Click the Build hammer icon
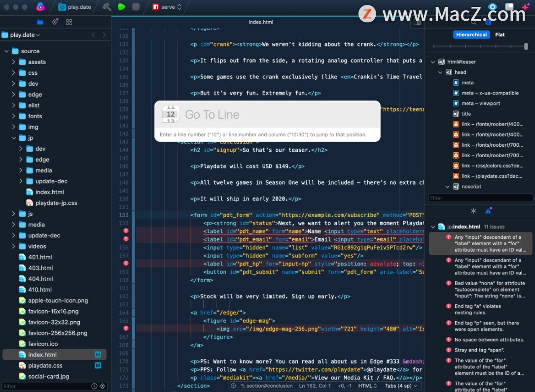This screenshot has width=535, height=392. 107,7
